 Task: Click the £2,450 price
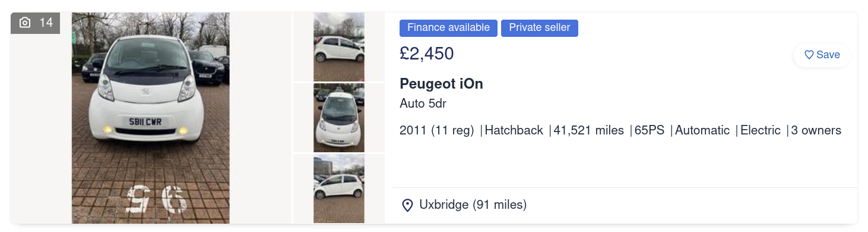[x=427, y=54]
